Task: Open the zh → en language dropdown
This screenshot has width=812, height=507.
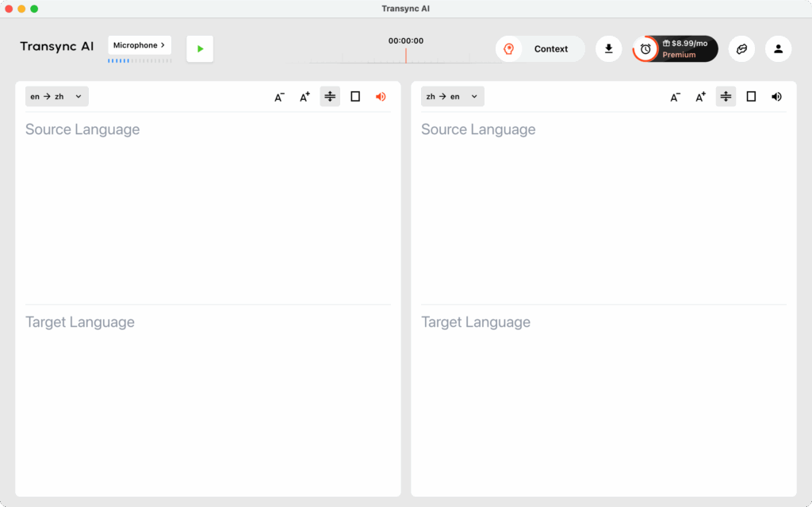Action: pos(452,97)
